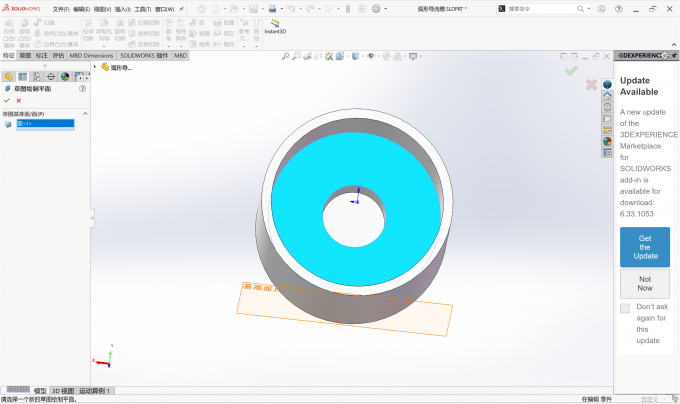680x404 pixels.
Task: Open View Orientation icon in view toolbar
Action: pos(340,56)
